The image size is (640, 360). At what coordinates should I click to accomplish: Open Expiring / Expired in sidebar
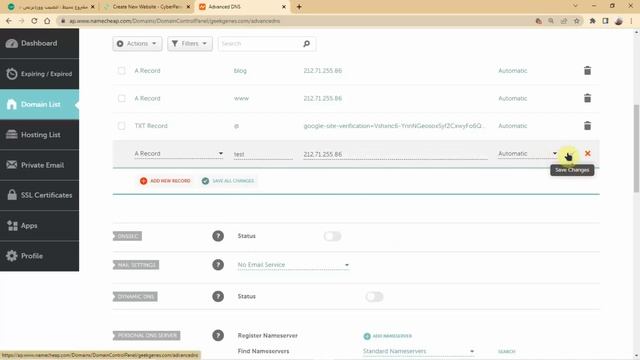39,74
